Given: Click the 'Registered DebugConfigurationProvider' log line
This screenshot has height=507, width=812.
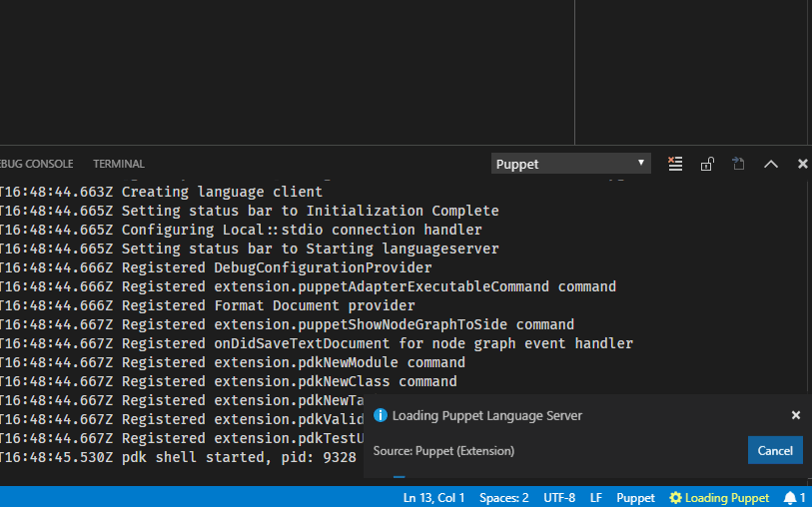Looking at the screenshot, I should tap(216, 268).
